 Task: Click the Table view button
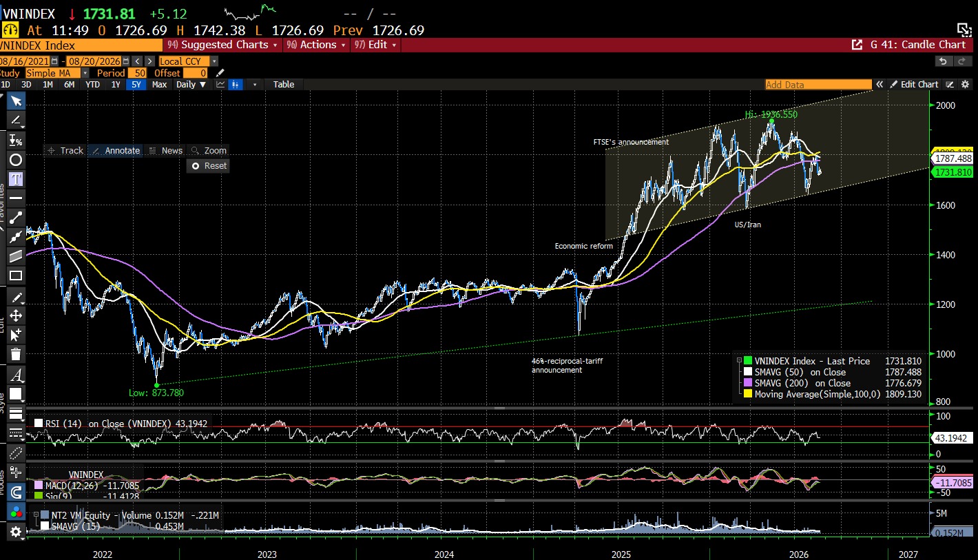point(284,85)
